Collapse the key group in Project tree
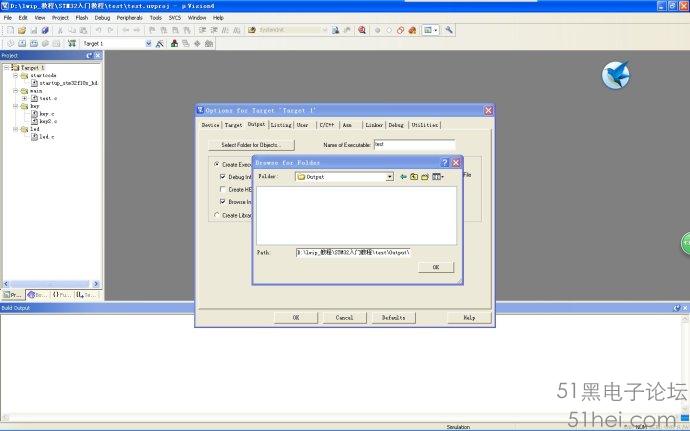The width and height of the screenshot is (690, 431). click(15, 106)
